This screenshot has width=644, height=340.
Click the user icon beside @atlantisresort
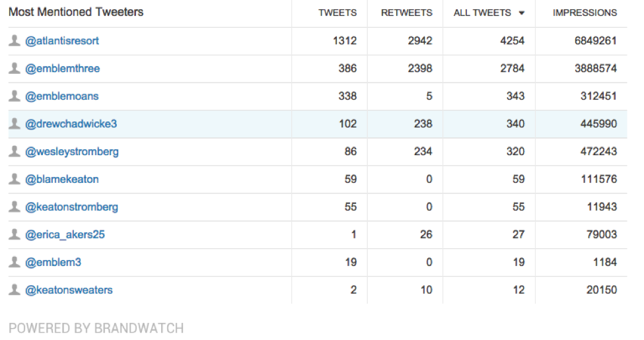click(15, 41)
